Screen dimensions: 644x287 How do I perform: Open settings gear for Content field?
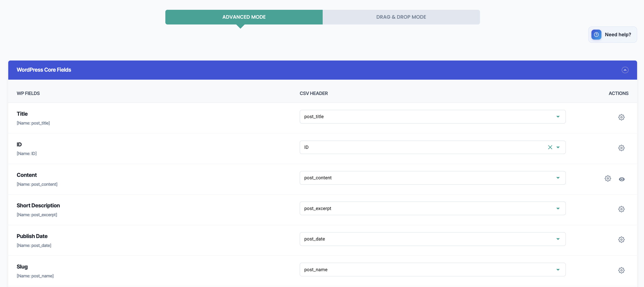point(608,178)
